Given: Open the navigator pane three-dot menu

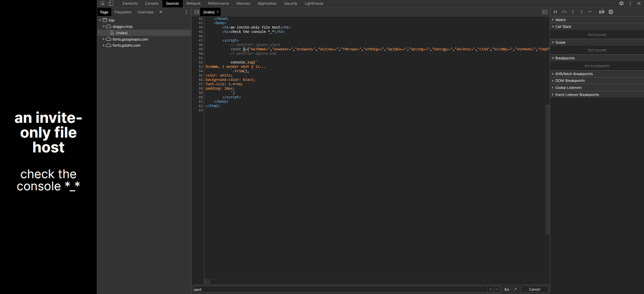Looking at the screenshot, I should click(x=186, y=12).
